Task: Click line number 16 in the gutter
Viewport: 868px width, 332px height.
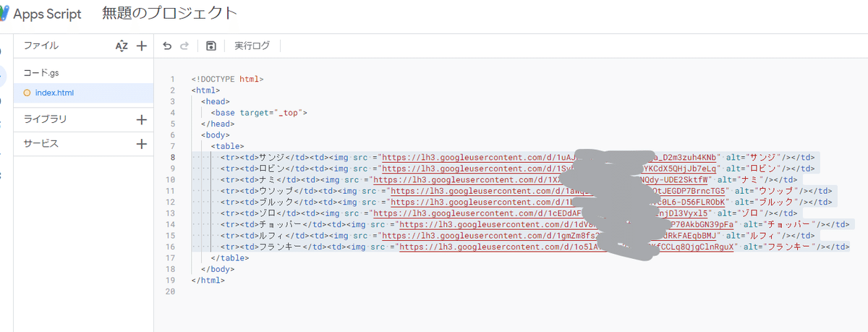Action: [170, 247]
